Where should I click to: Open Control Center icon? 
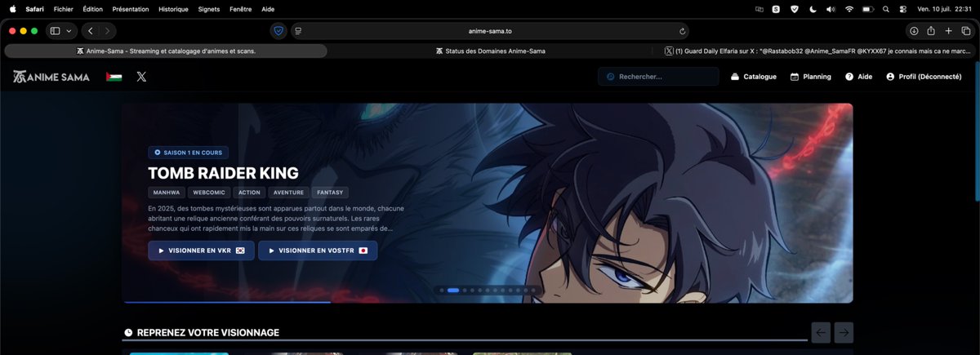point(902,9)
